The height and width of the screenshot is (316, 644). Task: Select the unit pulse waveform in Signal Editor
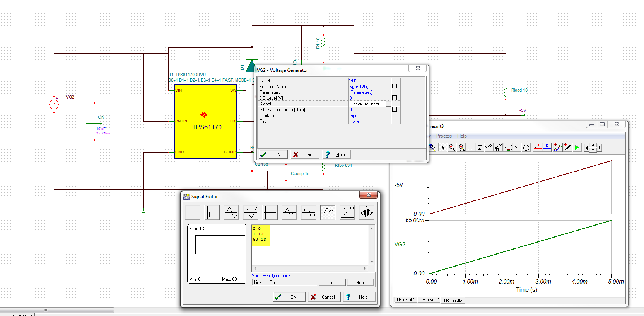193,212
